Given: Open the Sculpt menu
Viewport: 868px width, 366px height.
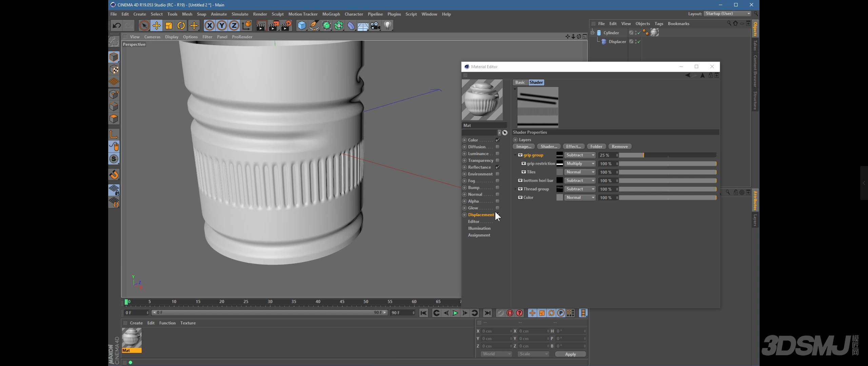Looking at the screenshot, I should pos(277,14).
